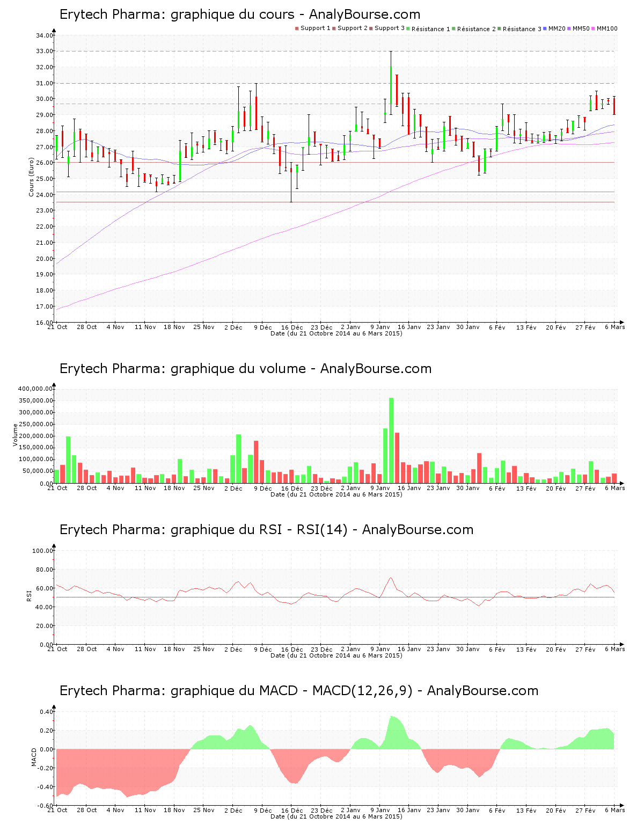Click the -0.60 MACD axis label

(x=46, y=806)
